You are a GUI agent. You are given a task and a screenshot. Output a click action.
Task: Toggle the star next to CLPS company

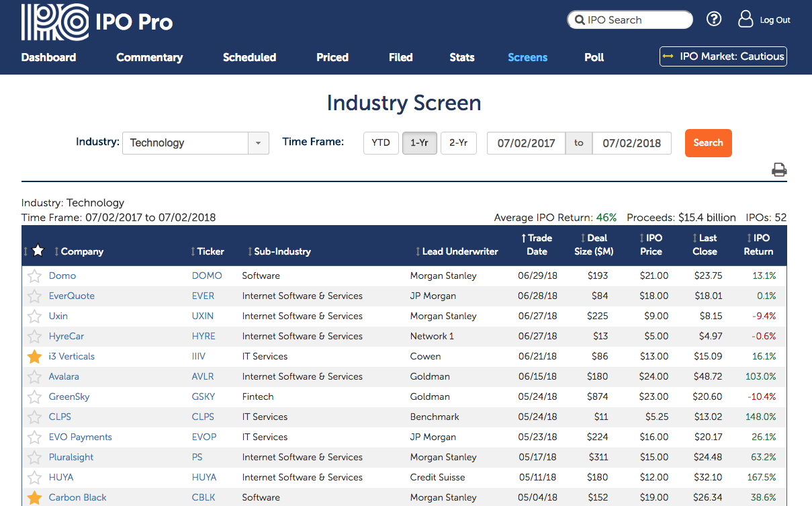click(x=34, y=417)
